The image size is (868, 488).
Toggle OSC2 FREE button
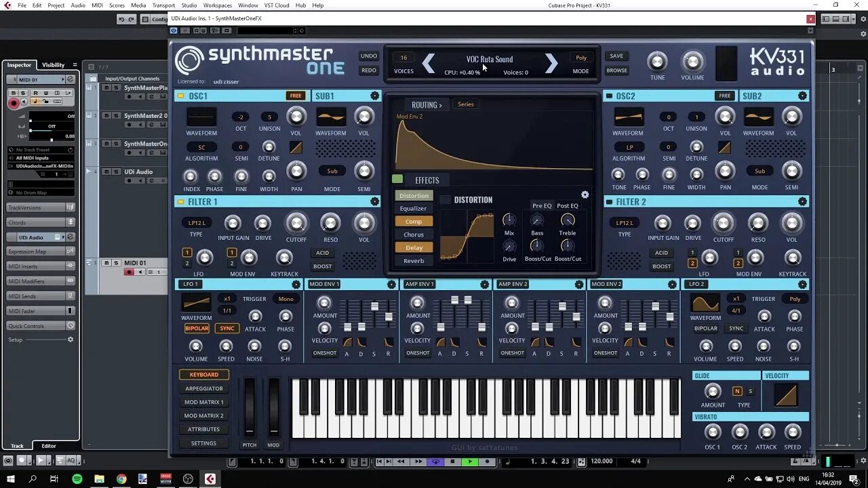pyautogui.click(x=725, y=96)
